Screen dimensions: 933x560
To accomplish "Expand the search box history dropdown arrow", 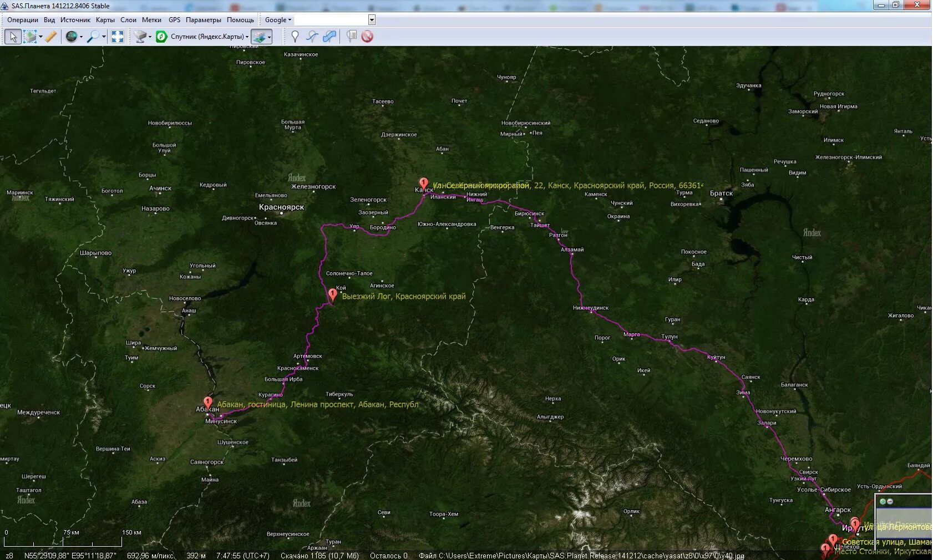I will click(x=372, y=20).
